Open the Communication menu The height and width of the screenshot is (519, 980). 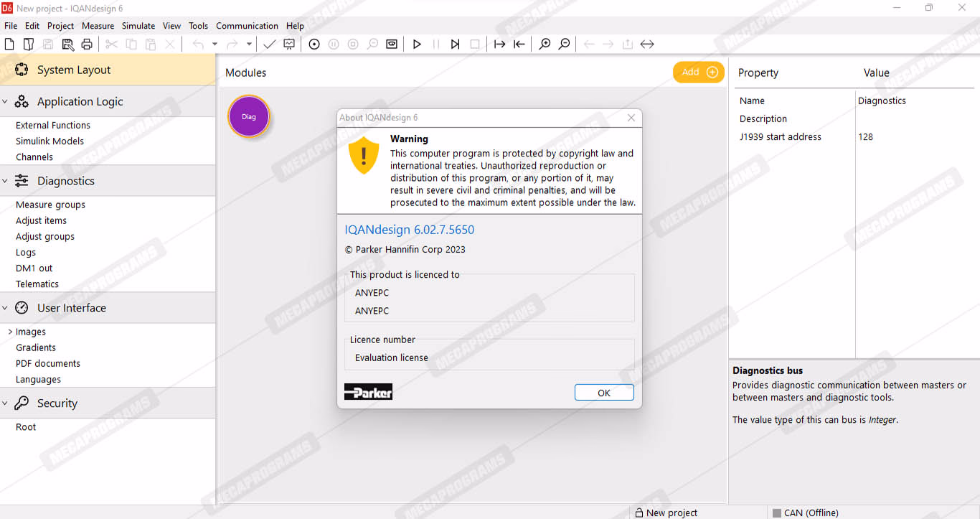click(247, 26)
